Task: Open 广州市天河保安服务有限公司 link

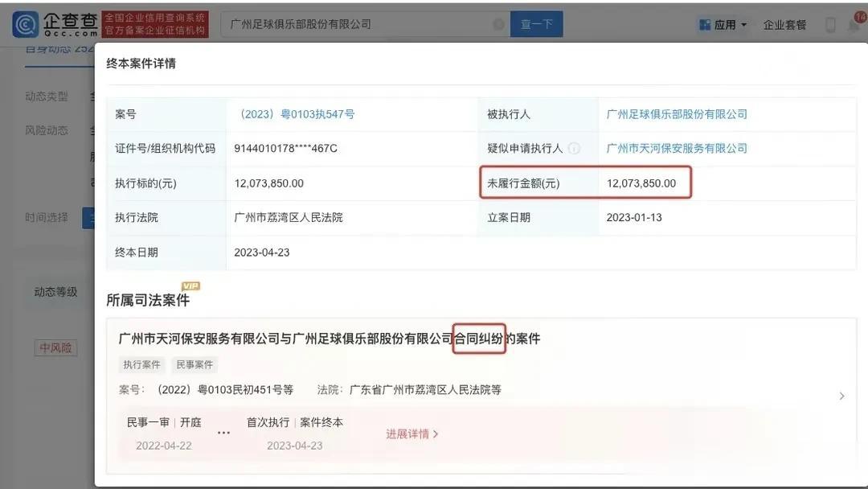Action: [x=677, y=149]
